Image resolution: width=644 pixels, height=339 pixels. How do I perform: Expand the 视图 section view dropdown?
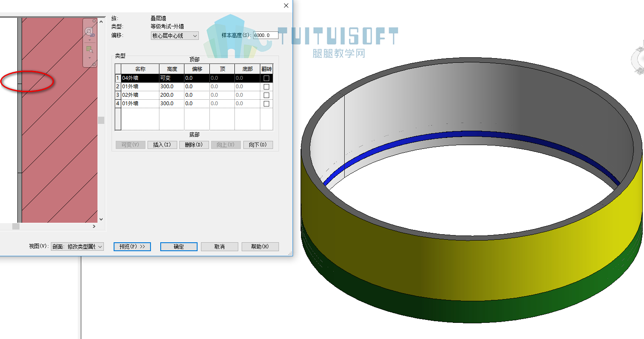click(77, 247)
